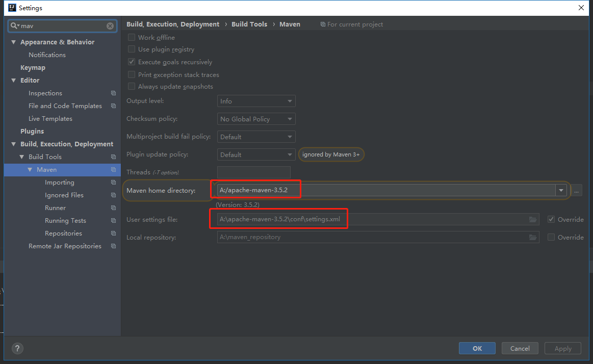Click project-level icon beside Inspections
This screenshot has height=364, width=593.
[113, 93]
